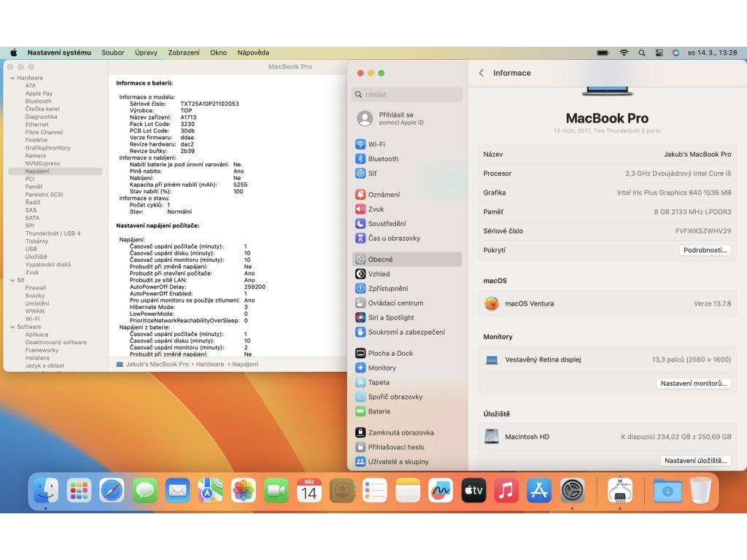
Task: Open Wi-Fi settings in sidebar
Action: (376, 144)
